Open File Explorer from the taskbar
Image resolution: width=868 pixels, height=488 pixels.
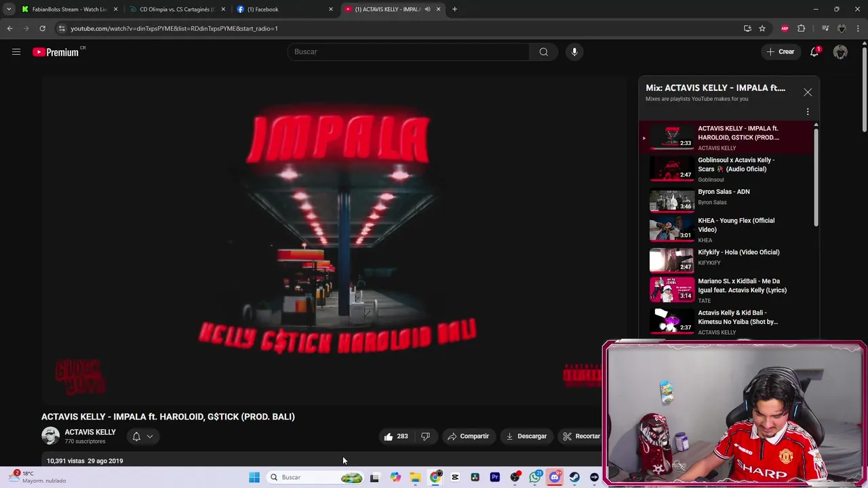415,478
